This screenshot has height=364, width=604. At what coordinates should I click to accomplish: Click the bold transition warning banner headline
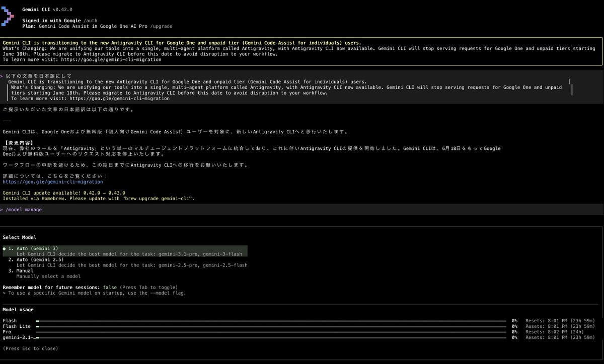(182, 43)
